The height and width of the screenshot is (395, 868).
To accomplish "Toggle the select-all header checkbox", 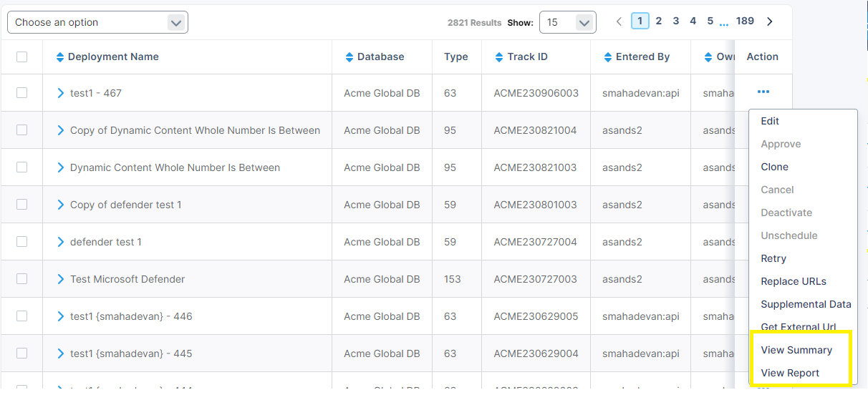I will click(21, 57).
